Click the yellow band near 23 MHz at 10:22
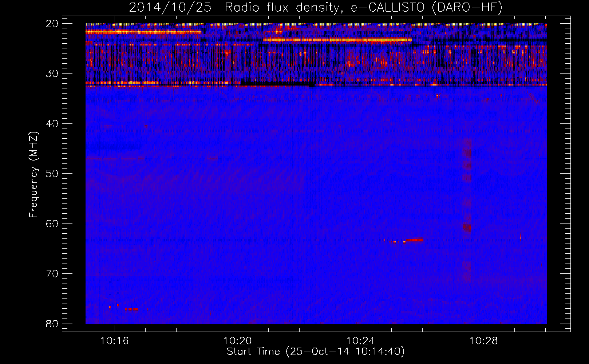The width and height of the screenshot is (589, 364). 337,40
